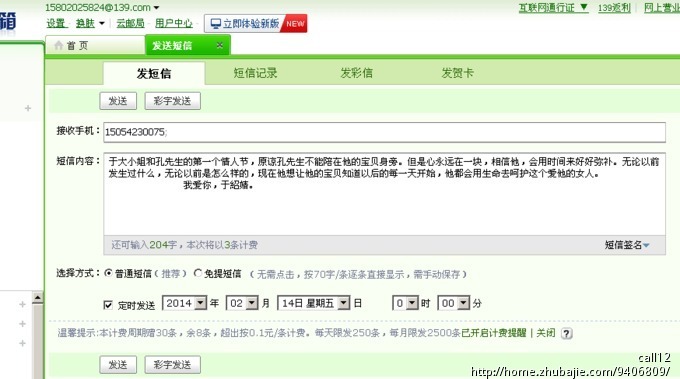This screenshot has width=680, height=379.
Task: Click the bottom 彩字发送 button
Action: click(x=172, y=365)
